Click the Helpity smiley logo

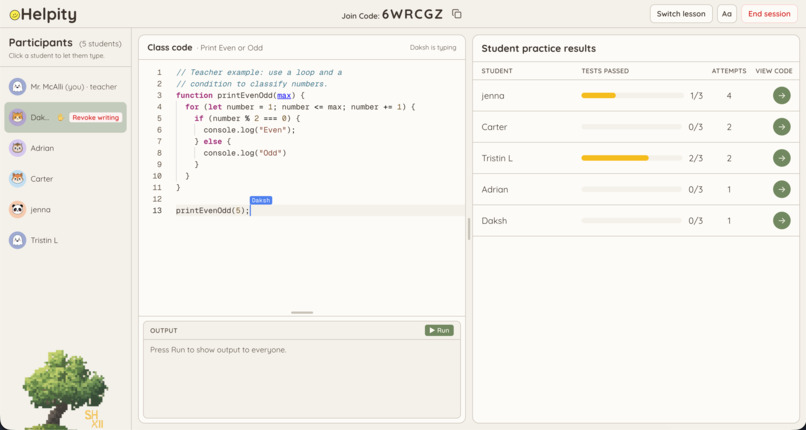(14, 15)
